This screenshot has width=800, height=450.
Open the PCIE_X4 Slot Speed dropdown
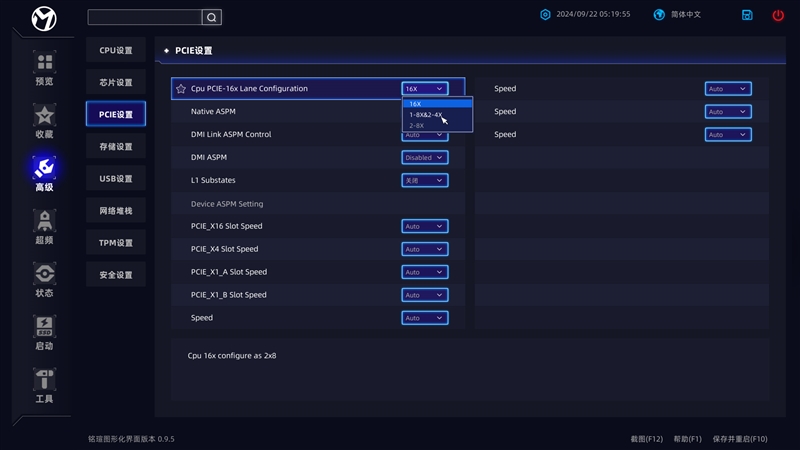tap(425, 249)
